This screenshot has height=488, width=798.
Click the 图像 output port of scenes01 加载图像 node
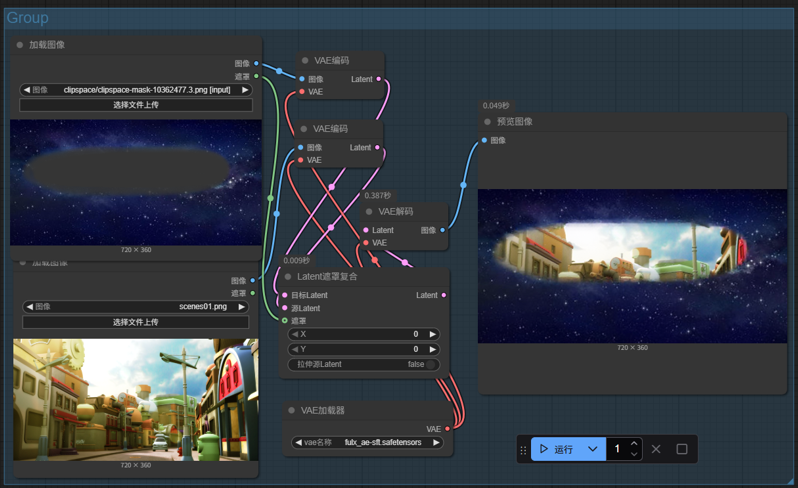click(x=252, y=280)
